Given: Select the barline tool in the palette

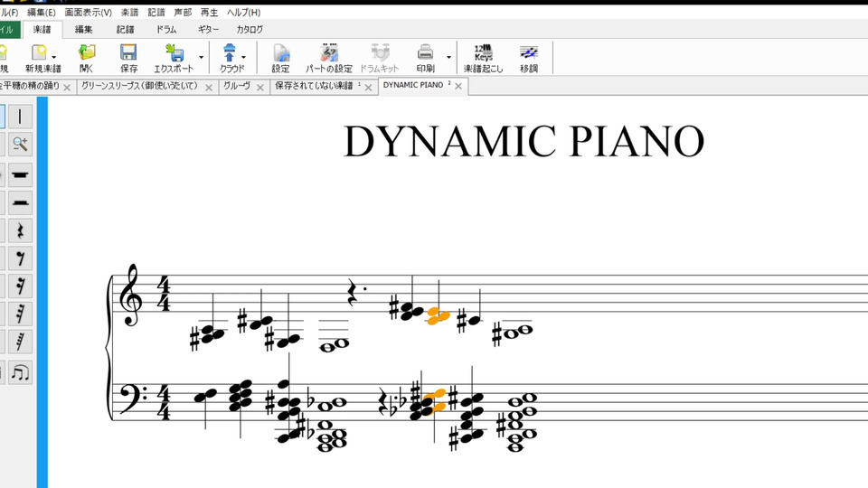Looking at the screenshot, I should click(20, 116).
